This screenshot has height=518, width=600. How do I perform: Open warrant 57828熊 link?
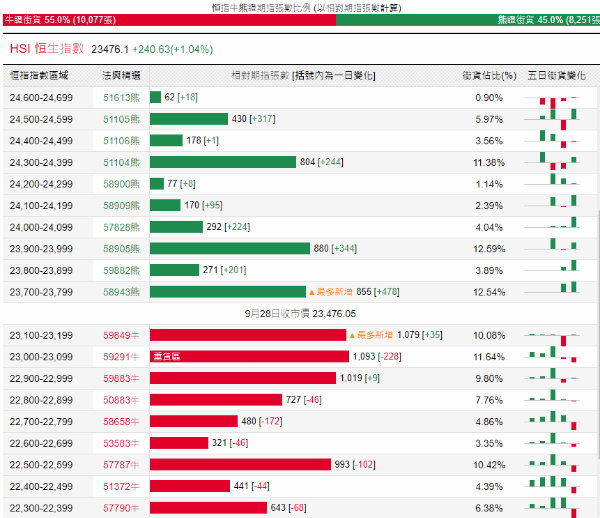121,227
